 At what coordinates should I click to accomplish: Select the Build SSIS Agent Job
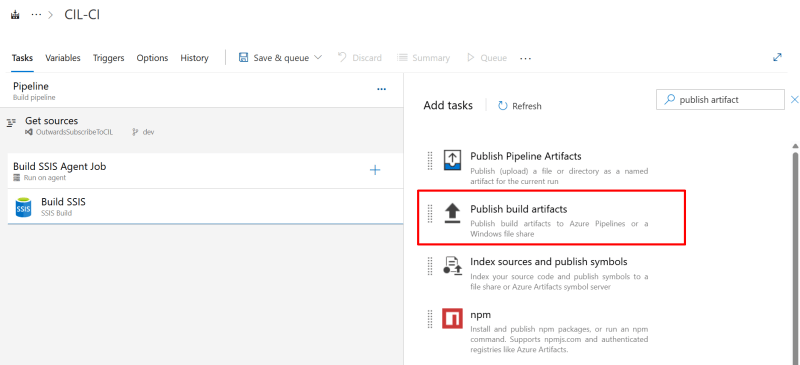pos(205,171)
